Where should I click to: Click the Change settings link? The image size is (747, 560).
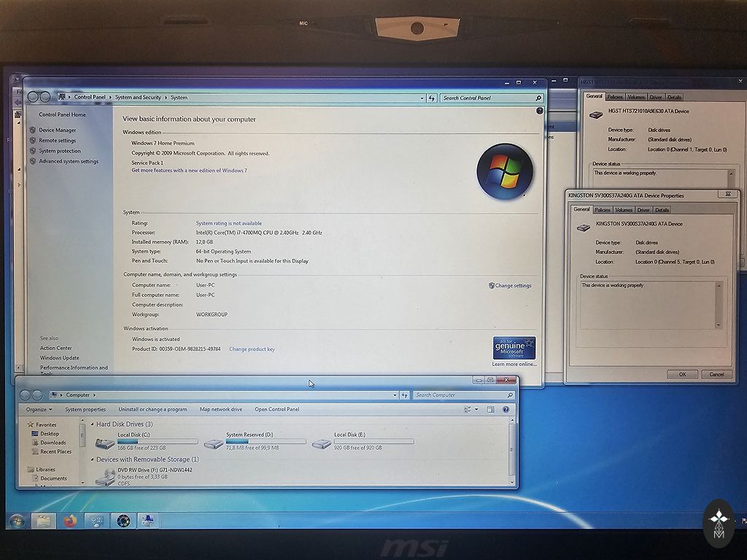[513, 286]
